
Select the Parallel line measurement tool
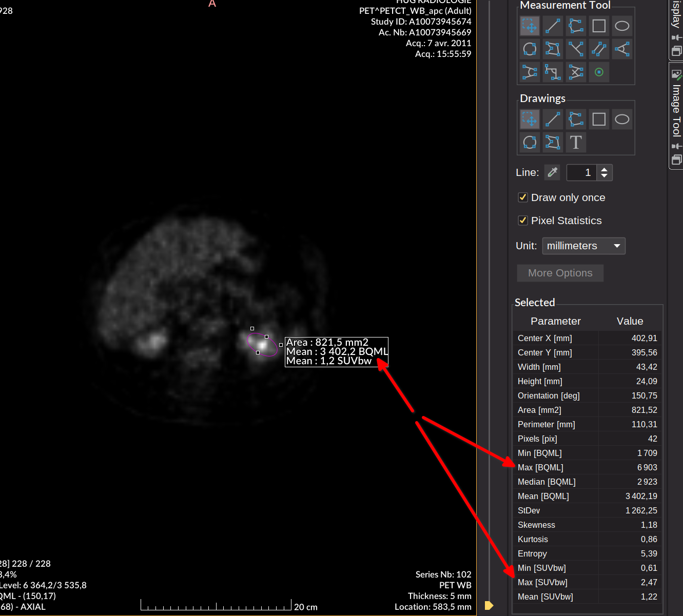tap(599, 49)
